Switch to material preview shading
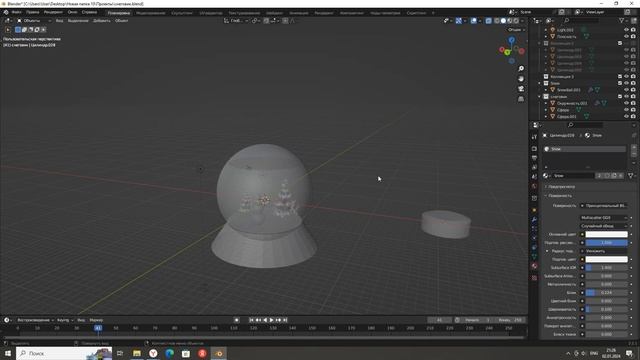The image size is (640, 360). coord(510,20)
